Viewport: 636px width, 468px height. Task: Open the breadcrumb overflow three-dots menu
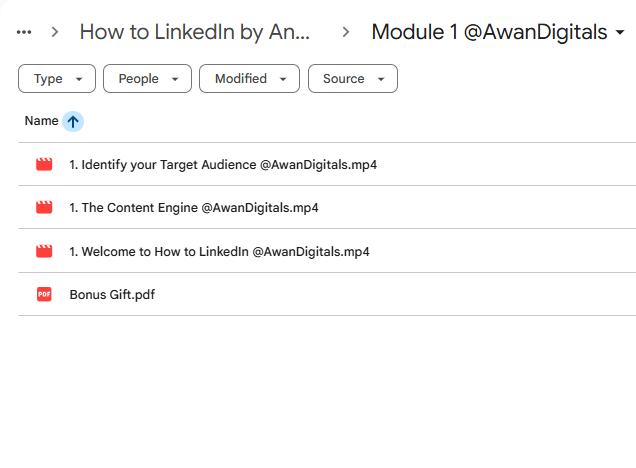pyautogui.click(x=24, y=32)
